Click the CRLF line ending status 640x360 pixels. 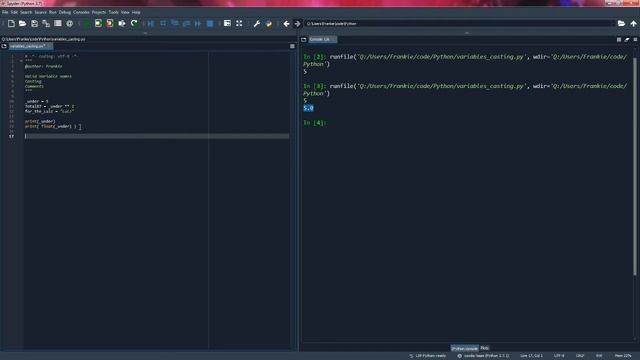[x=580, y=356]
